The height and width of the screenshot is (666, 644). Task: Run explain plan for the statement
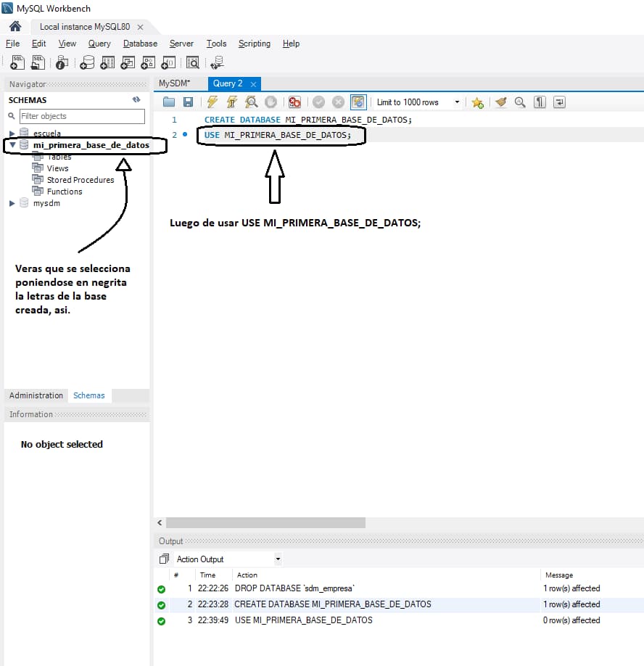point(252,102)
